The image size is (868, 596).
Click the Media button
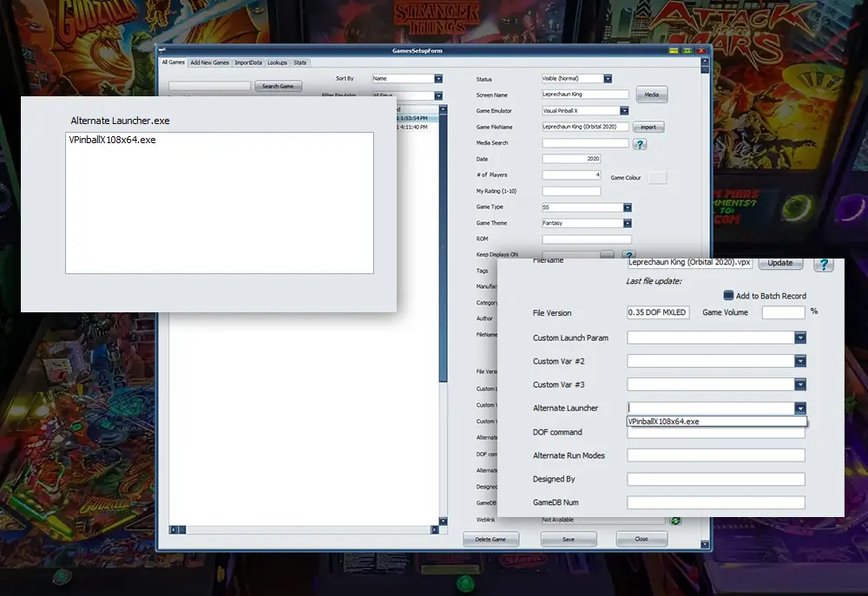[652, 95]
